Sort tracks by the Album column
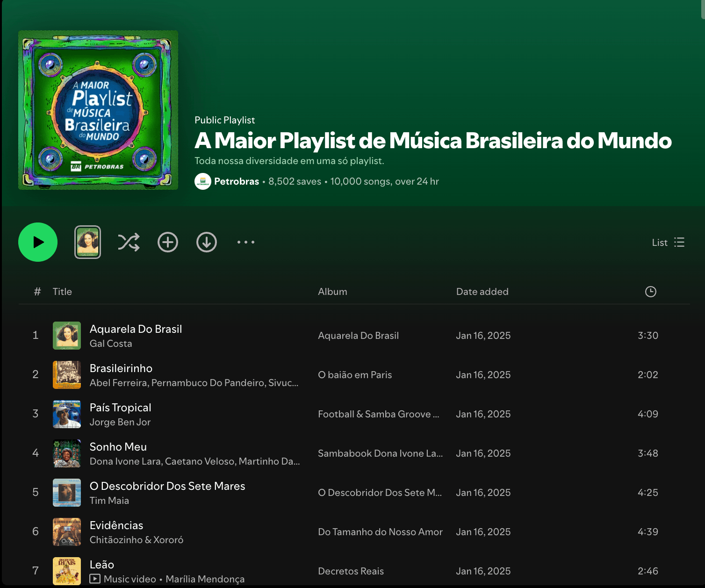705x588 pixels. 332,292
